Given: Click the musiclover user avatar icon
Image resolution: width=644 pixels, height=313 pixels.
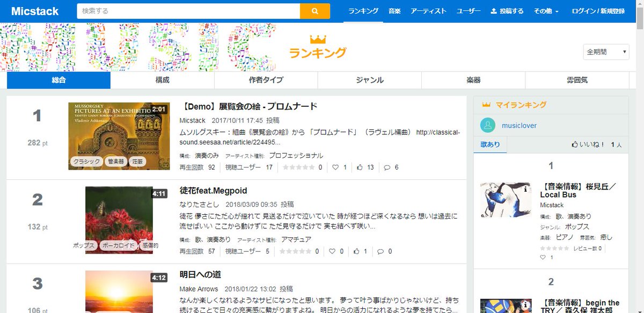Looking at the screenshot, I should (x=488, y=126).
